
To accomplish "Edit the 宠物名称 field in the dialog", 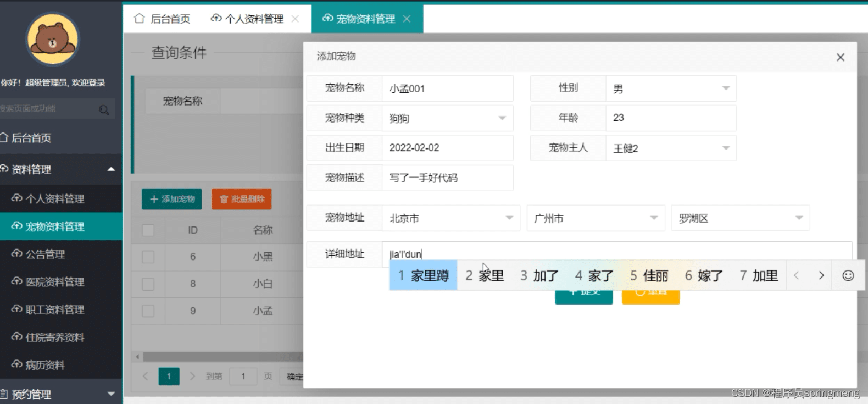I will pyautogui.click(x=447, y=88).
